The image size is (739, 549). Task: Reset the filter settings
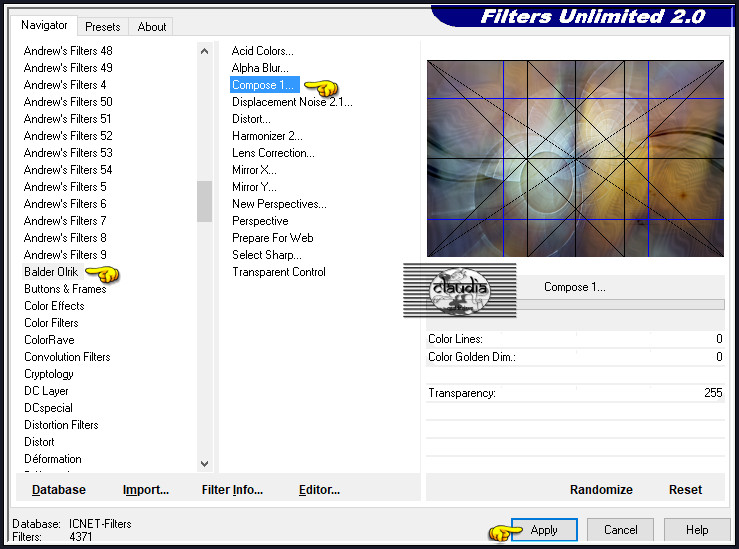685,490
